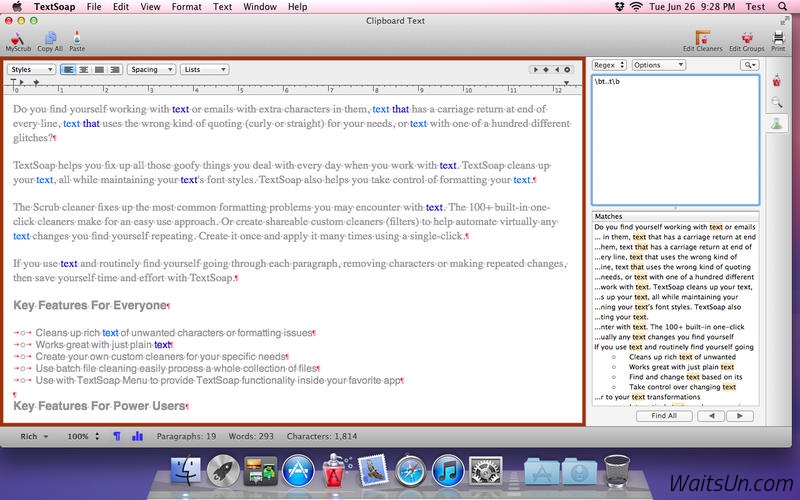Viewport: 800px width, 500px height.
Task: Click the right-pointing triangle ruler control
Action: click(x=535, y=69)
